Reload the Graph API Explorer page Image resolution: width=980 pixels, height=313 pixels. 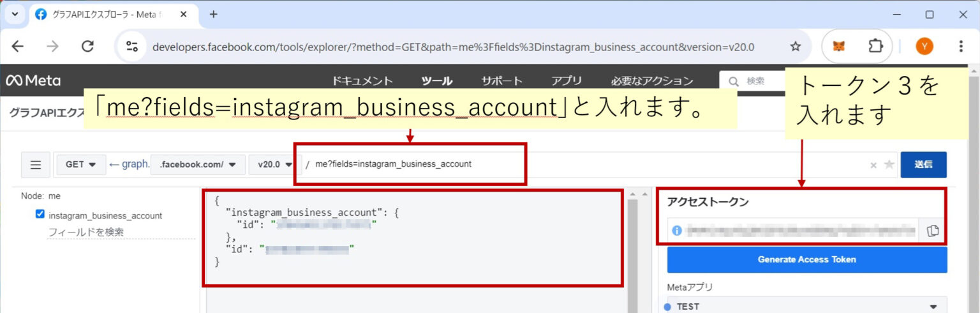[x=88, y=47]
